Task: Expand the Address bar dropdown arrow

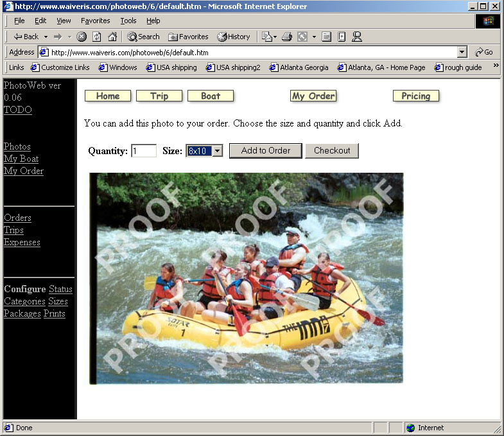Action: pos(462,52)
